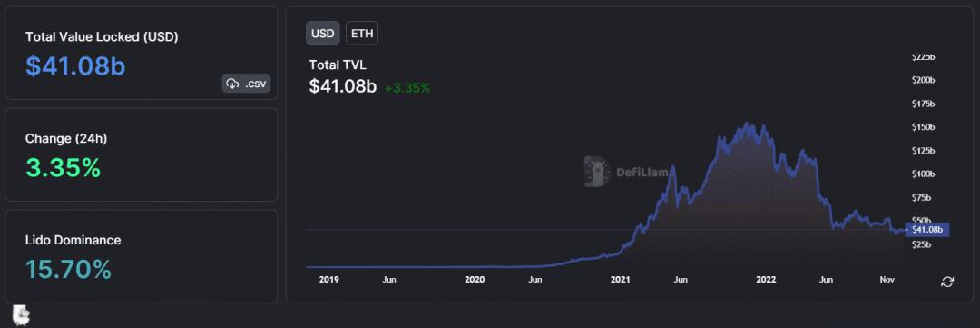
Task: Click the blue $41.08b price tag on axis
Action: (927, 230)
